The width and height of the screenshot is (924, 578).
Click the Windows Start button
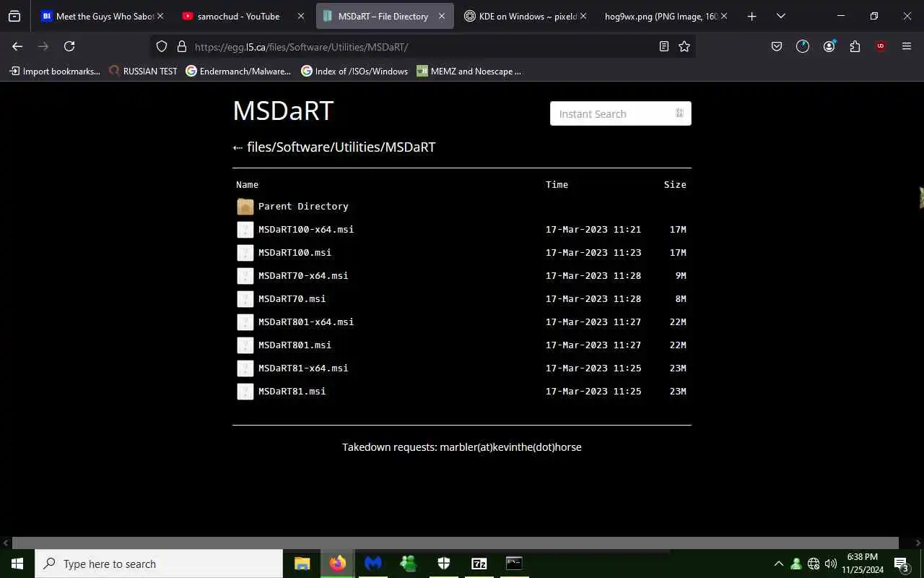[17, 564]
